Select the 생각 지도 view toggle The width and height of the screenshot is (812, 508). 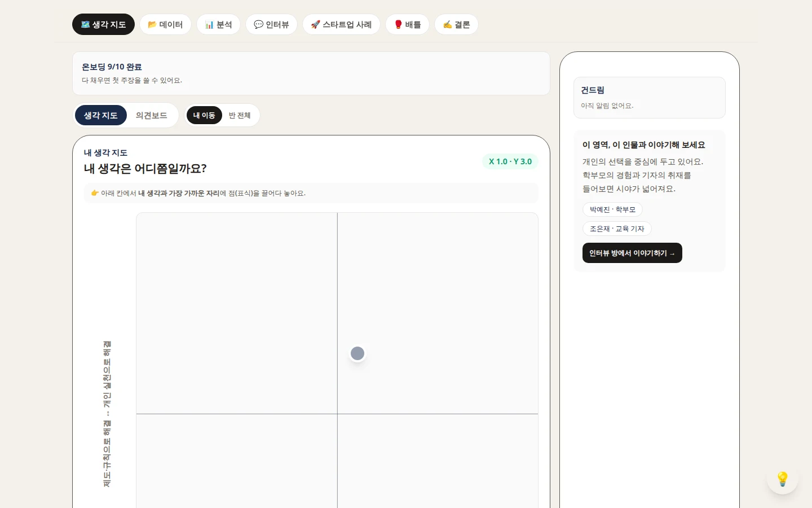click(100, 115)
